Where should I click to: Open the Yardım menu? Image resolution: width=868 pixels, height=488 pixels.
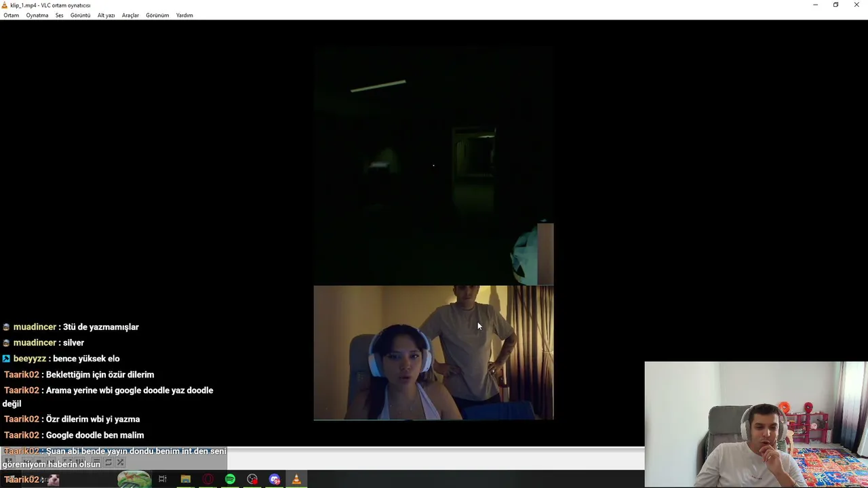[184, 15]
